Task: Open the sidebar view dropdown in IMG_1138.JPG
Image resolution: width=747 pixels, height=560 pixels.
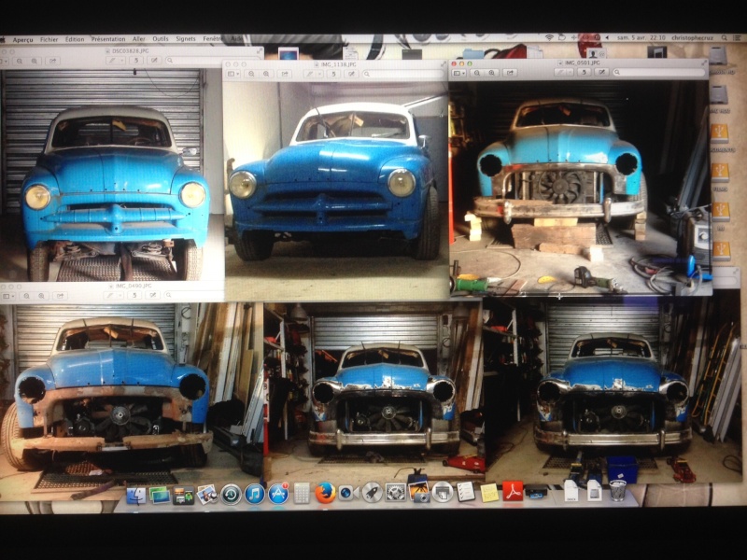Action: (233, 74)
